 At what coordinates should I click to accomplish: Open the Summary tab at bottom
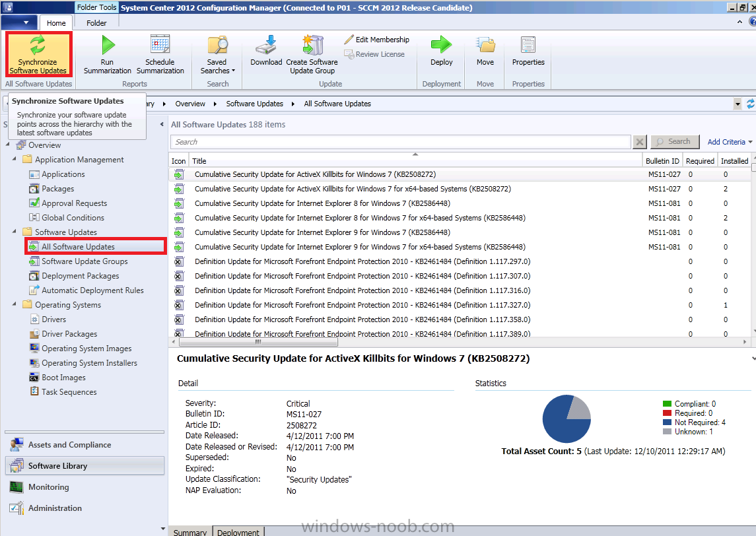(190, 531)
